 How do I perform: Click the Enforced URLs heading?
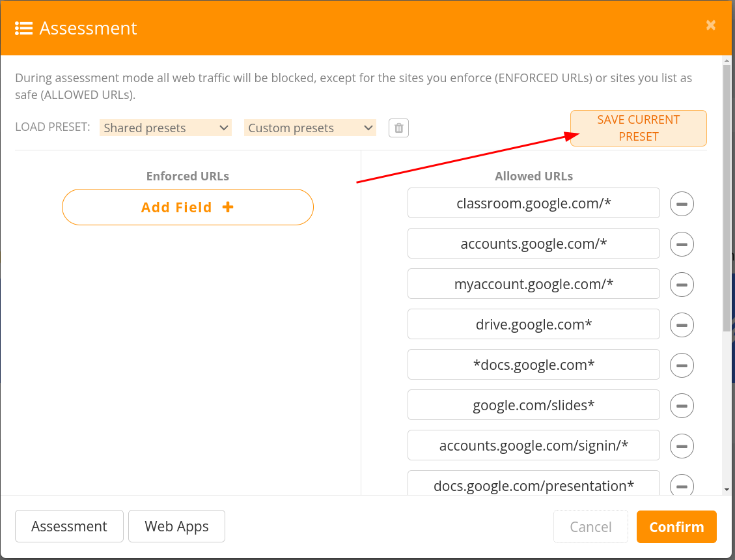(x=187, y=176)
